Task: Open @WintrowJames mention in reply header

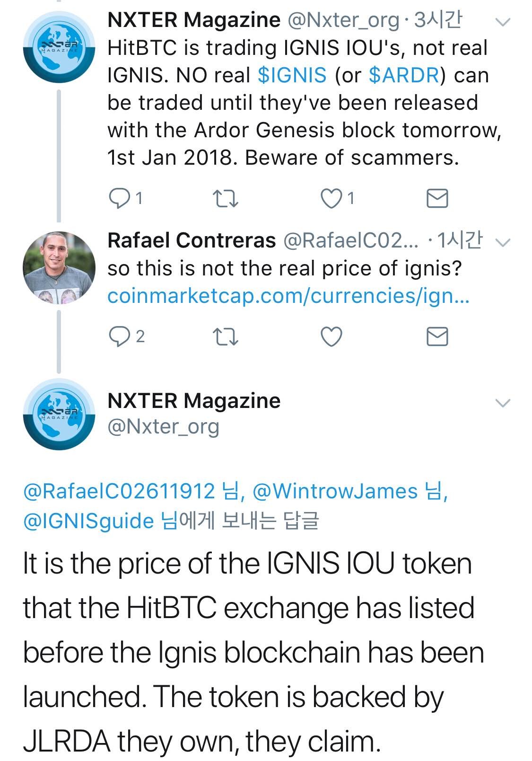Action: (335, 491)
